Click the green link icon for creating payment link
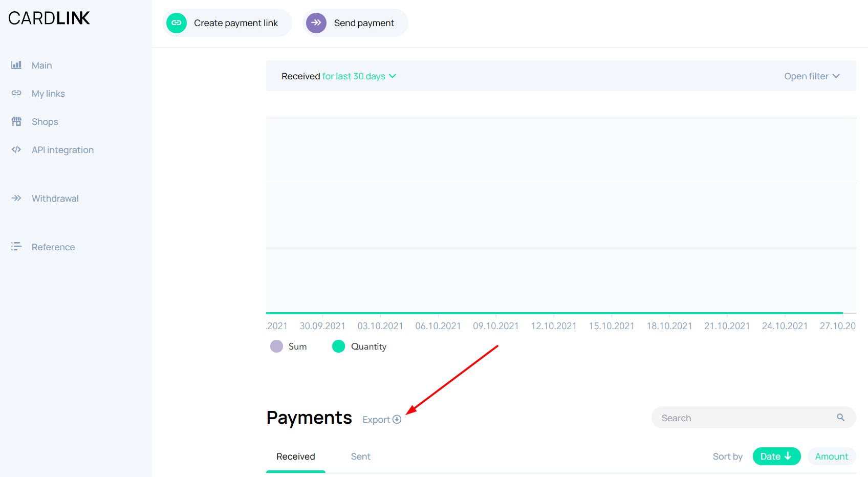The width and height of the screenshot is (868, 477). tap(177, 23)
